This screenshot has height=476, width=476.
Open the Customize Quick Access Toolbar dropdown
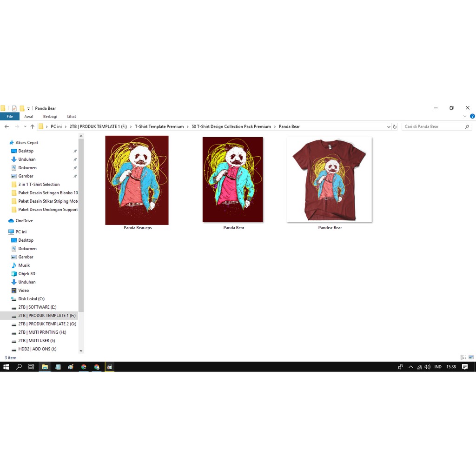(x=28, y=109)
